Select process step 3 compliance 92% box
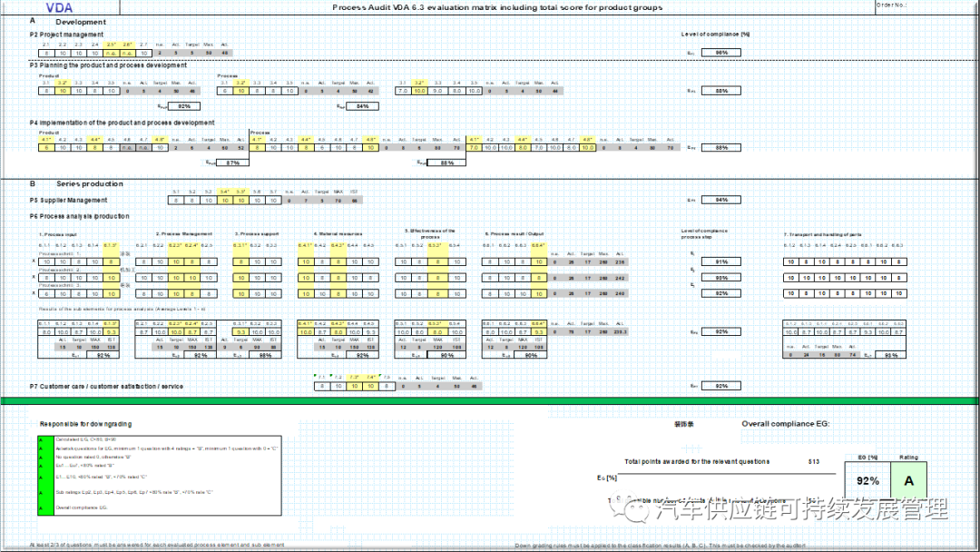Image resolution: width=980 pixels, height=552 pixels. pyautogui.click(x=721, y=293)
